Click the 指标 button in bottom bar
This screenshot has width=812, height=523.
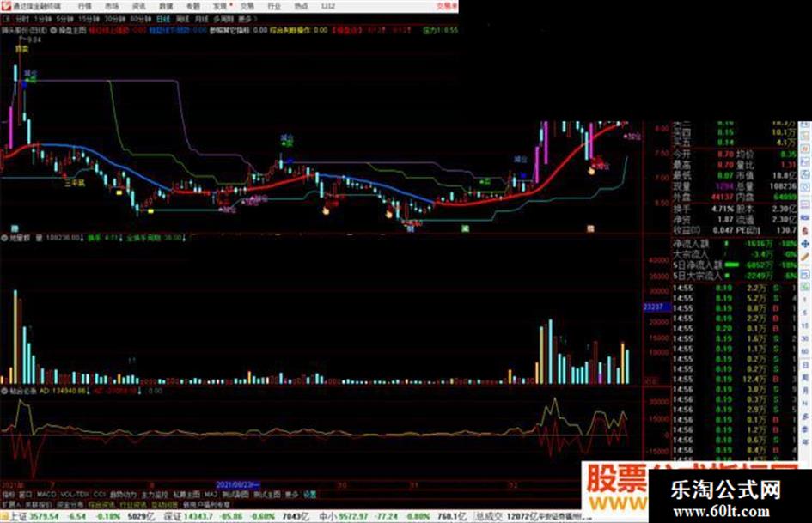(x=9, y=495)
